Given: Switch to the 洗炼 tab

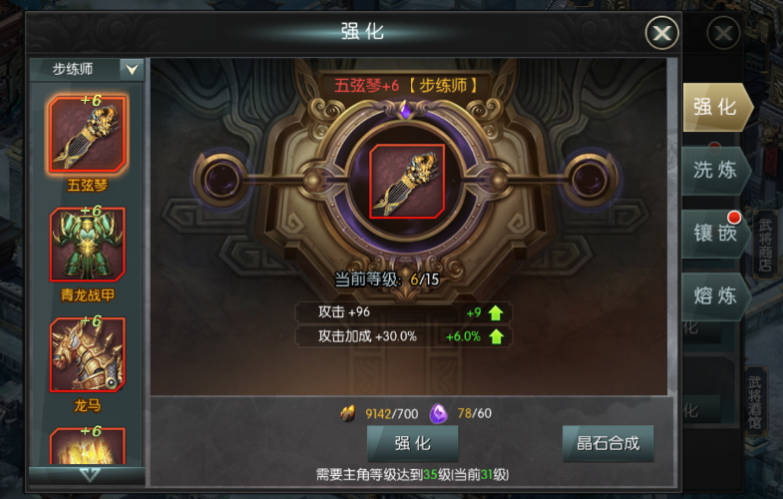Looking at the screenshot, I should (x=716, y=170).
